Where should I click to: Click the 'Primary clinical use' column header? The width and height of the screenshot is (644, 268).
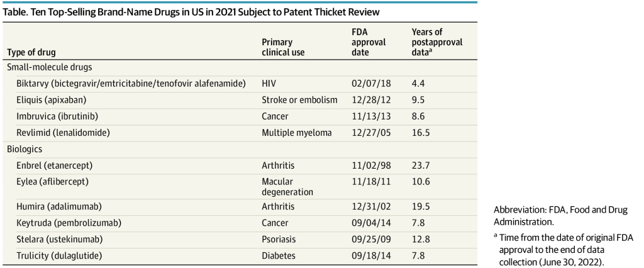[x=283, y=47]
